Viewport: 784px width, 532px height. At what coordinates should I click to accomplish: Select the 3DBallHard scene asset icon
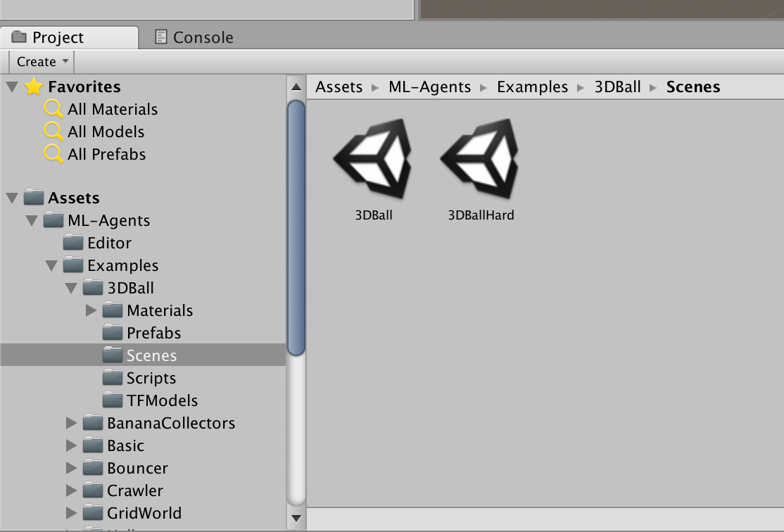480,158
